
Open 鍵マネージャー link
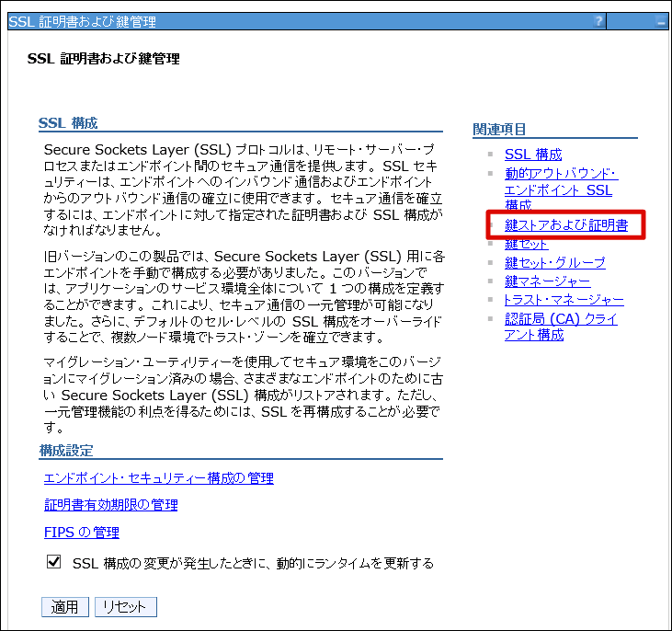click(x=548, y=281)
